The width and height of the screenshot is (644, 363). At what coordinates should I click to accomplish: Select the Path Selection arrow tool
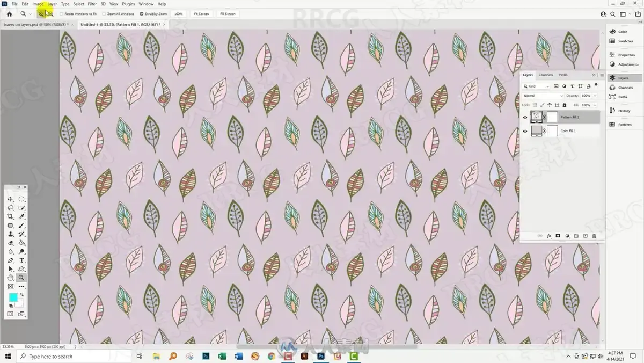[x=10, y=269]
